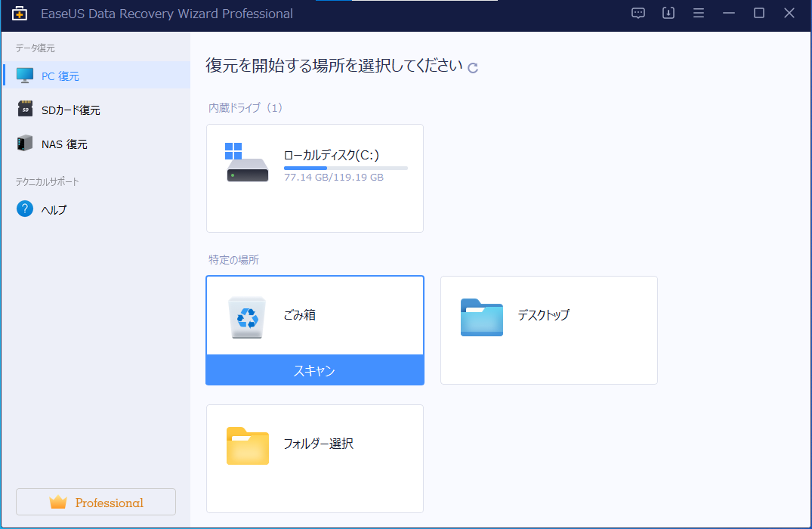This screenshot has height=529, width=812.
Task: Click the crown icon on Professional button
Action: 58,502
